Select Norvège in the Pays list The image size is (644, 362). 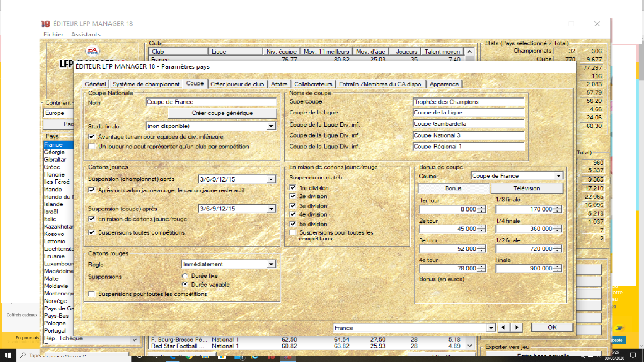[56, 301]
